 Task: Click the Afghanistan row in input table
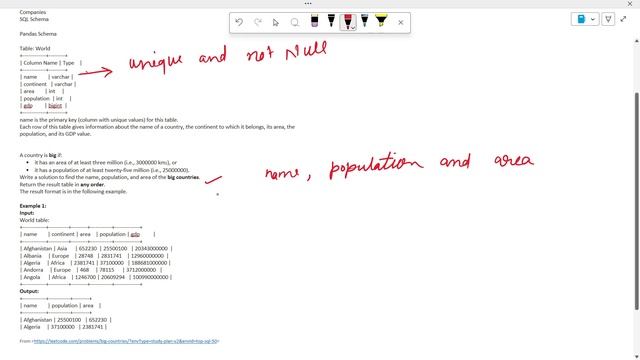click(96, 249)
